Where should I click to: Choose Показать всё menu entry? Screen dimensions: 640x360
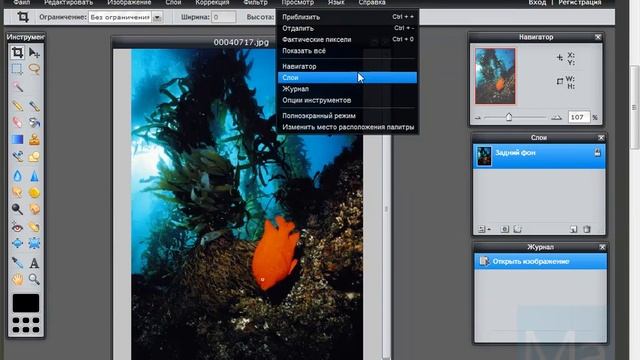347,51
